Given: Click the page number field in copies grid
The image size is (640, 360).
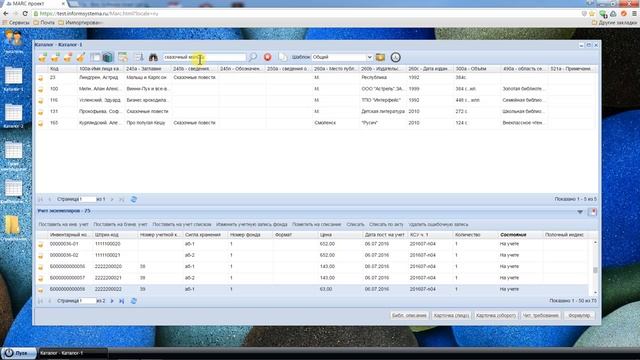Looking at the screenshot, I should (x=88, y=301).
